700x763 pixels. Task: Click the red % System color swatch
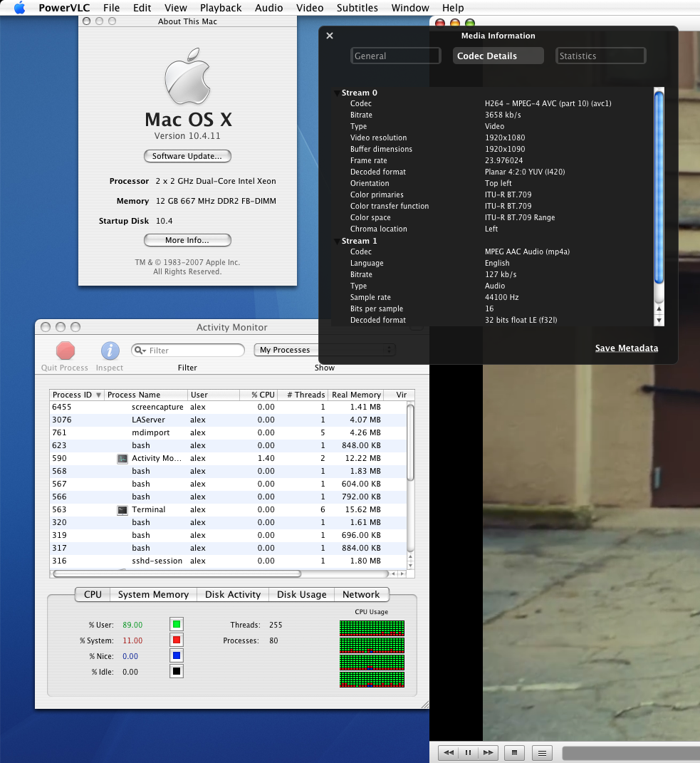(177, 640)
